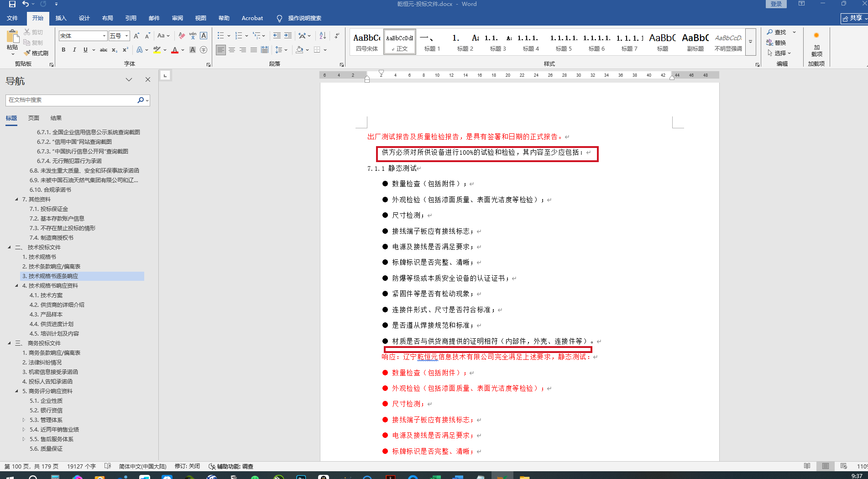Click the numbered list icon
868x479 pixels.
pyautogui.click(x=239, y=36)
